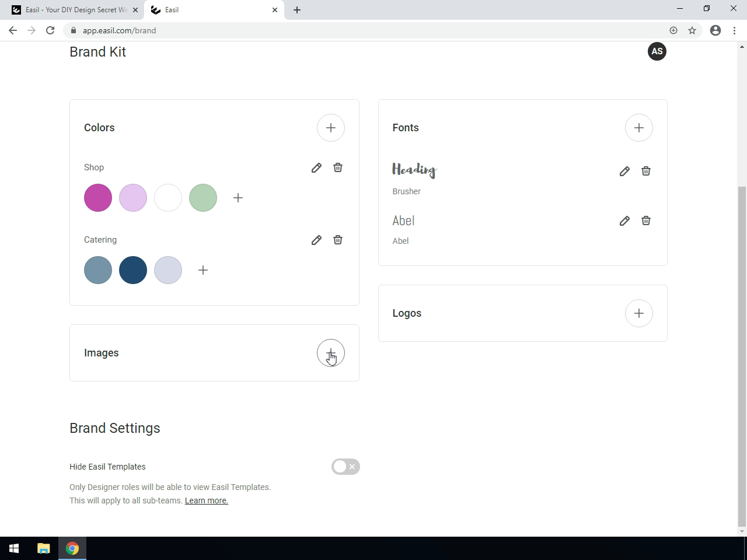747x560 pixels.
Task: Edit the Catering color palette
Action: (x=316, y=240)
